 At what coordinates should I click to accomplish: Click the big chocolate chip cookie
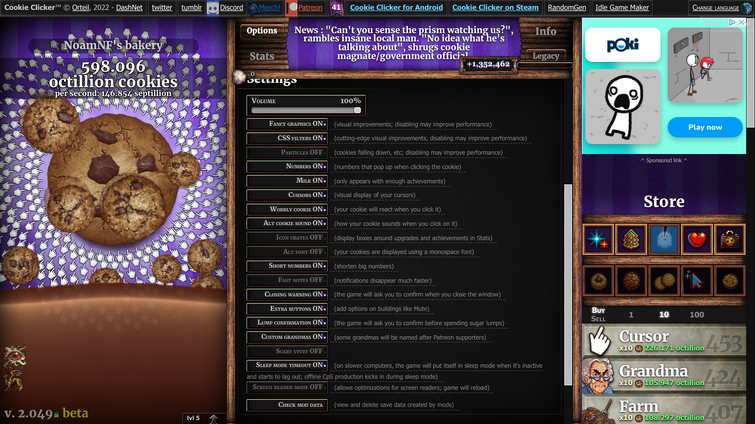tap(112, 178)
